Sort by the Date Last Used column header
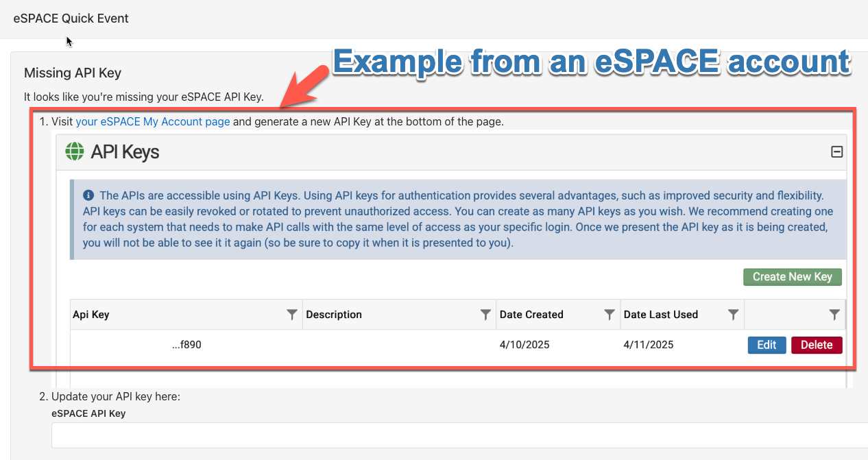This screenshot has width=868, height=460. 661,315
